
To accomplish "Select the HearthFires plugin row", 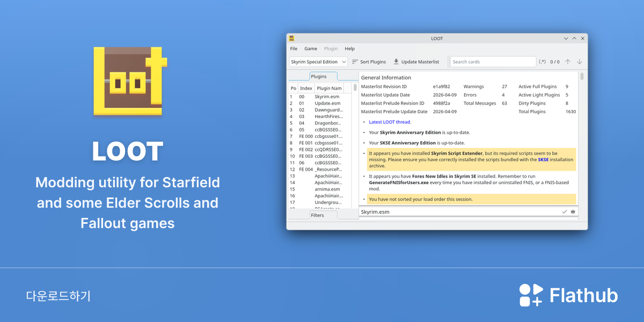I will (320, 116).
